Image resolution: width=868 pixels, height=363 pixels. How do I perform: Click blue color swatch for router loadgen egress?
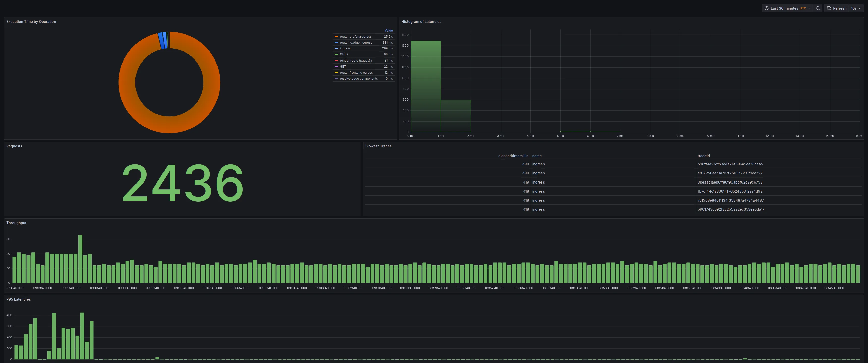point(336,42)
